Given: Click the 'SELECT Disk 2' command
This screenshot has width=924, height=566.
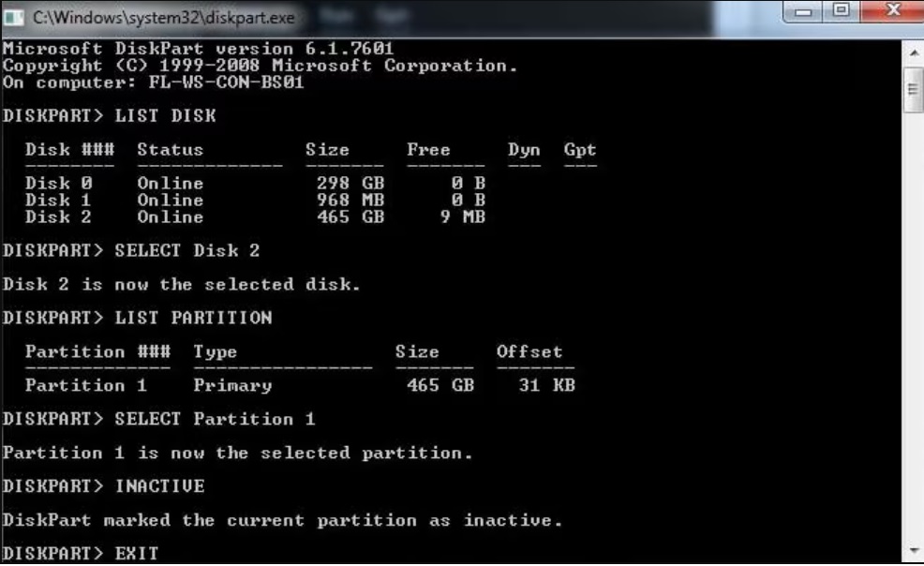Looking at the screenshot, I should click(x=187, y=251).
